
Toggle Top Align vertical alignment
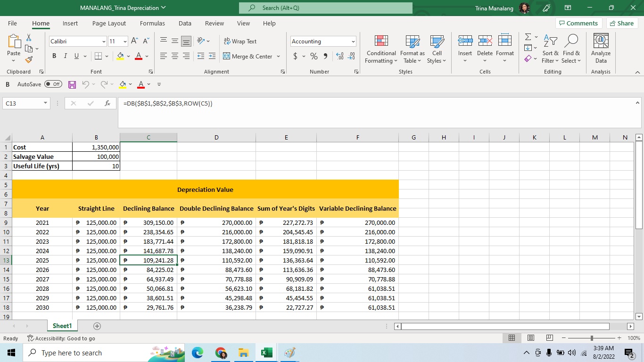(164, 41)
